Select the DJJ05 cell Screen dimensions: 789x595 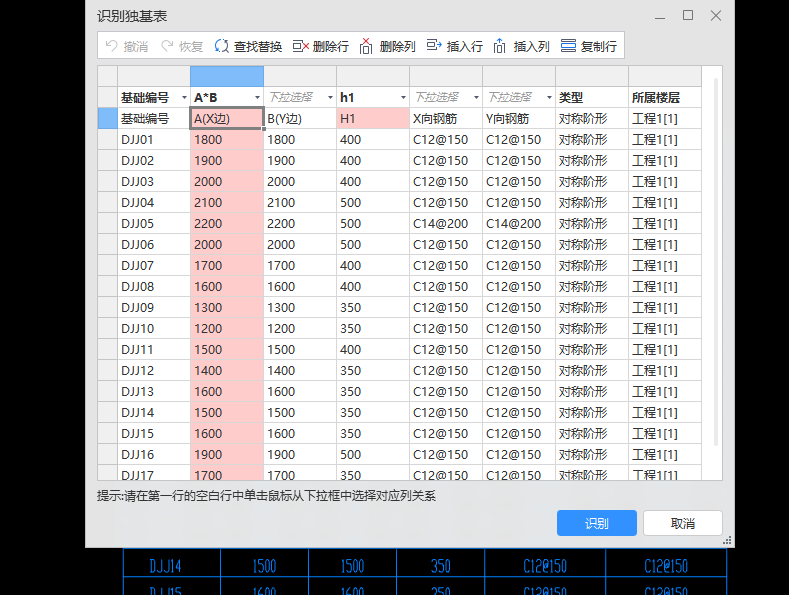(x=154, y=224)
